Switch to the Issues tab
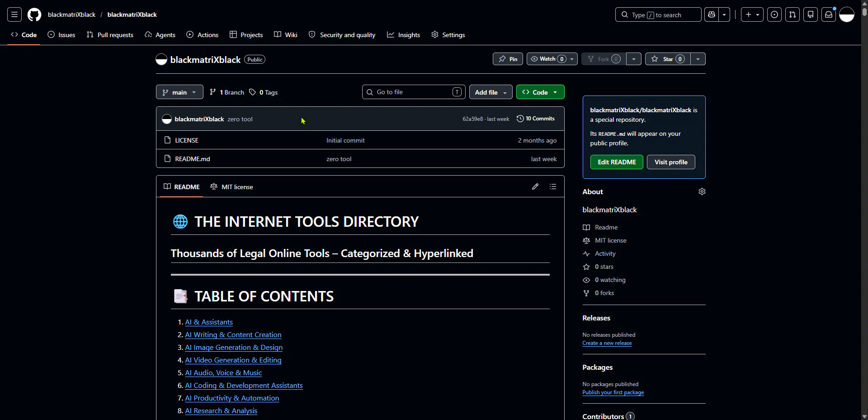This screenshot has height=420, width=868. coord(61,35)
